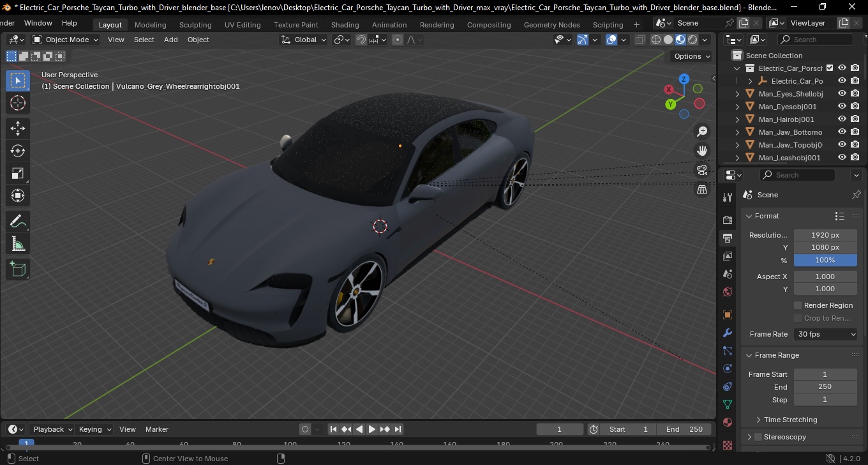Screen dimensions: 868x465
Task: Open the Window menu
Action: point(38,23)
